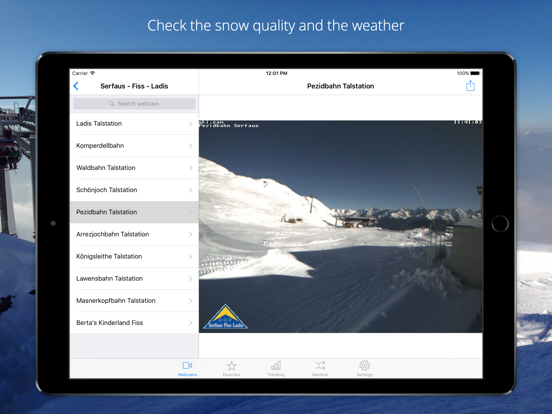Click chevron on Königsleithe Talstation row

pos(190,256)
